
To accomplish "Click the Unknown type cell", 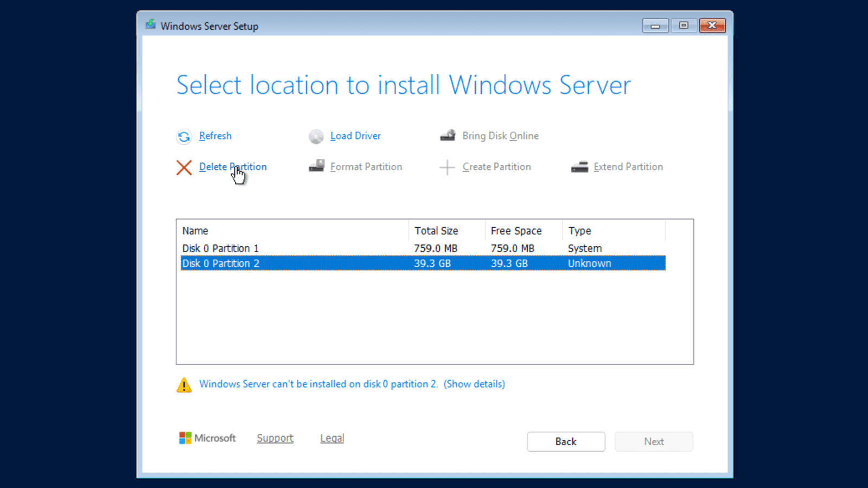I will tap(590, 264).
